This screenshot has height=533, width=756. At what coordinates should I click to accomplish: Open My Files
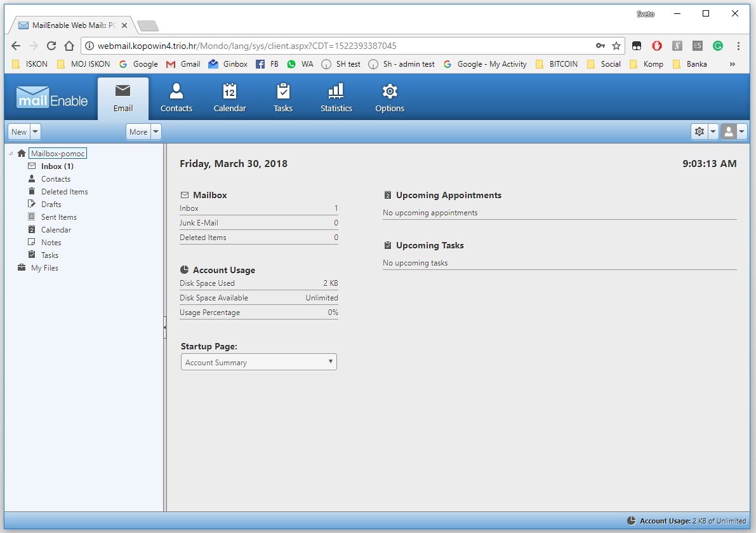(x=45, y=267)
